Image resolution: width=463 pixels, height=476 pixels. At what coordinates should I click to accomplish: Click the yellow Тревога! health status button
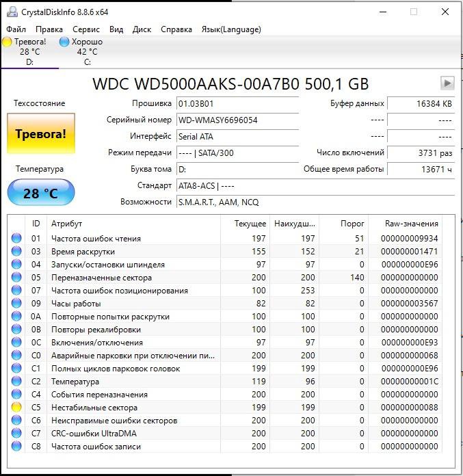[x=40, y=134]
